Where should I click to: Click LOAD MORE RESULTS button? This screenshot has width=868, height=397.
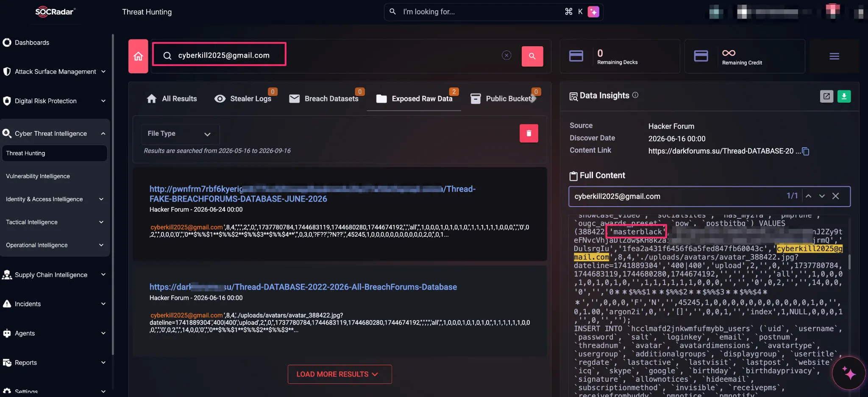point(339,374)
